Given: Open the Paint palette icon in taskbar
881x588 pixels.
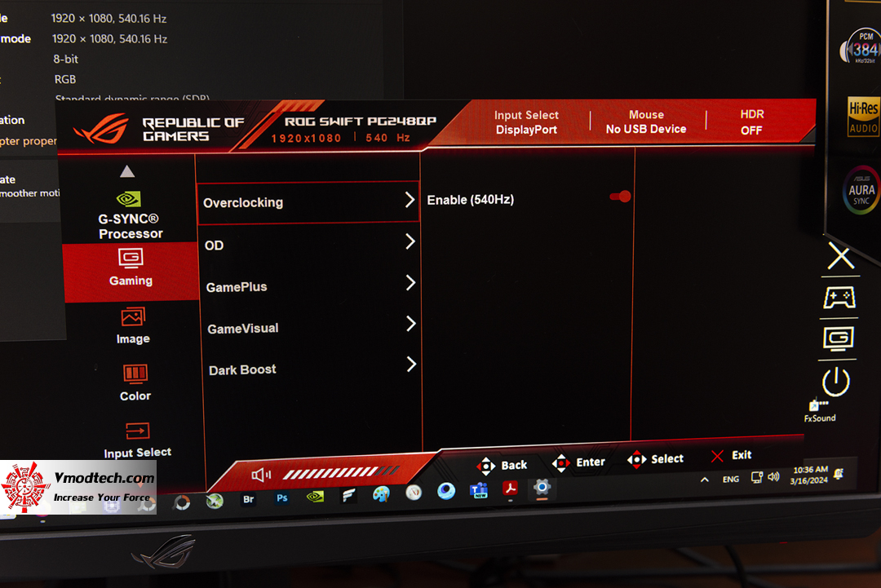Looking at the screenshot, I should pos(381,494).
